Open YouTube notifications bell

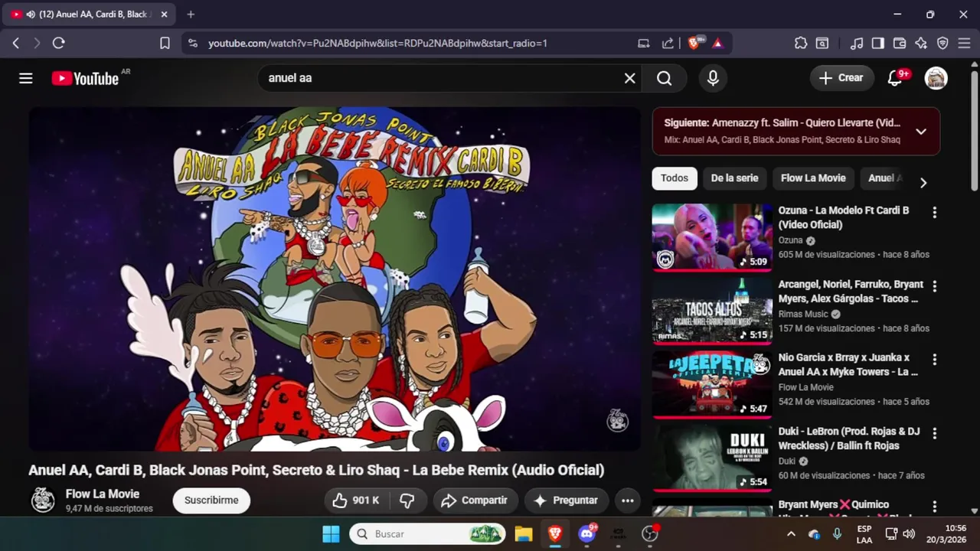894,78
